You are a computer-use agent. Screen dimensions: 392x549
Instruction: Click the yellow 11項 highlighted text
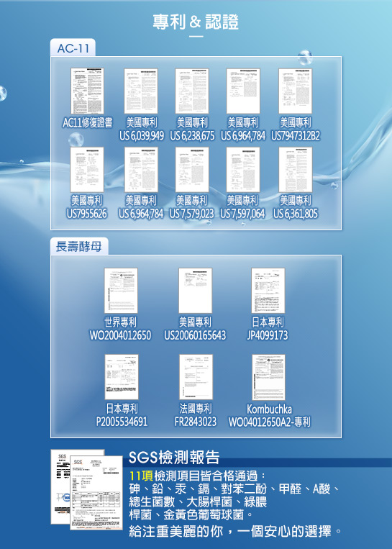point(141,476)
